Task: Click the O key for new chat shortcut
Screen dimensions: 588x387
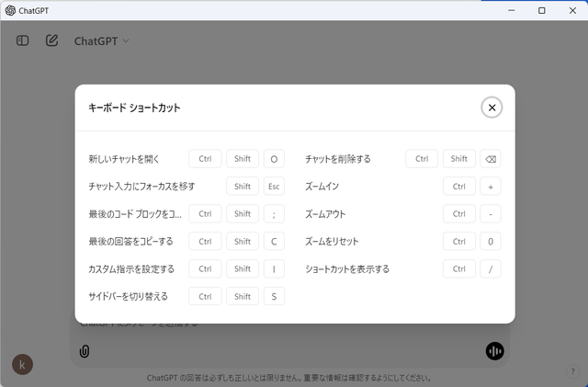Action: [274, 159]
